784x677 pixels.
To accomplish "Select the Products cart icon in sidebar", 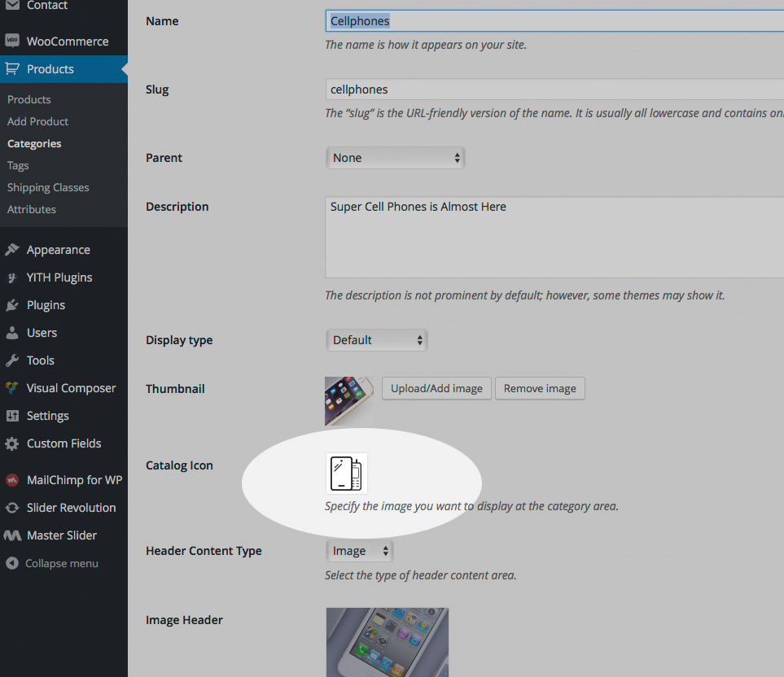I will click(x=11, y=69).
